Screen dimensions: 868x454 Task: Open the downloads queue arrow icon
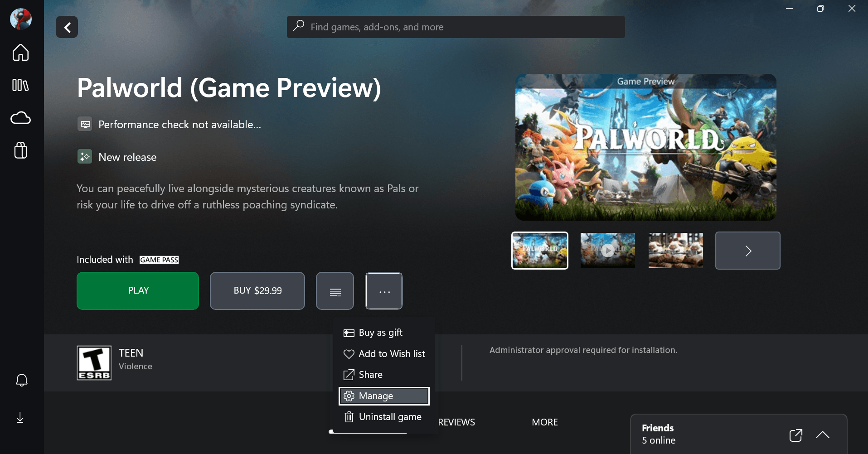[20, 417]
